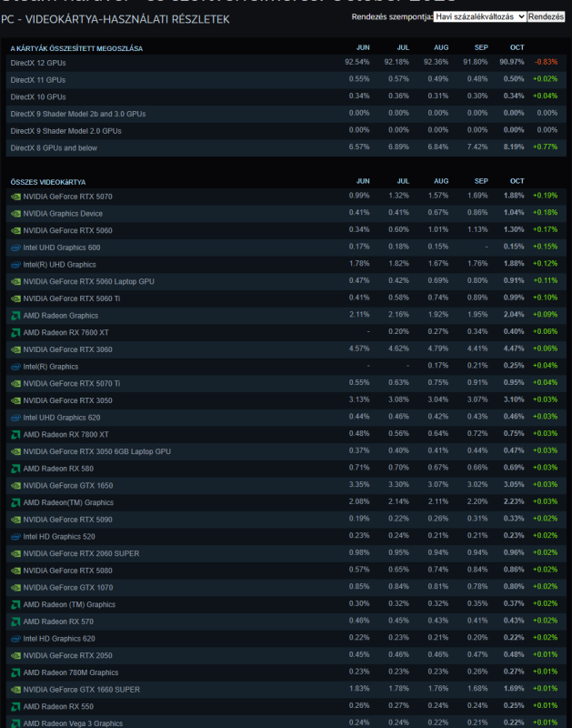Select the DirectX 12 GPUs row
The height and width of the screenshot is (728, 572).
pyautogui.click(x=286, y=63)
